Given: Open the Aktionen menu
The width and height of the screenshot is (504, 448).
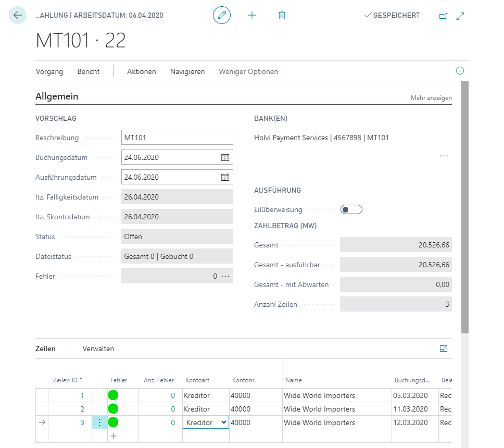Looking at the screenshot, I should [x=142, y=71].
